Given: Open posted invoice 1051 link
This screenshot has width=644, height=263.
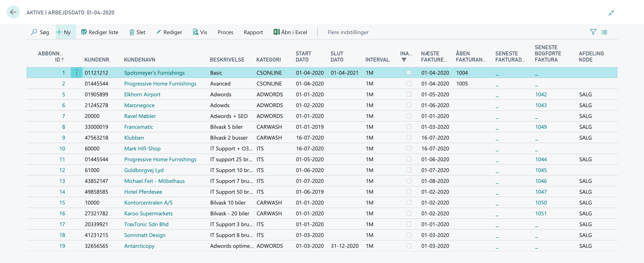Looking at the screenshot, I should coord(541,213).
